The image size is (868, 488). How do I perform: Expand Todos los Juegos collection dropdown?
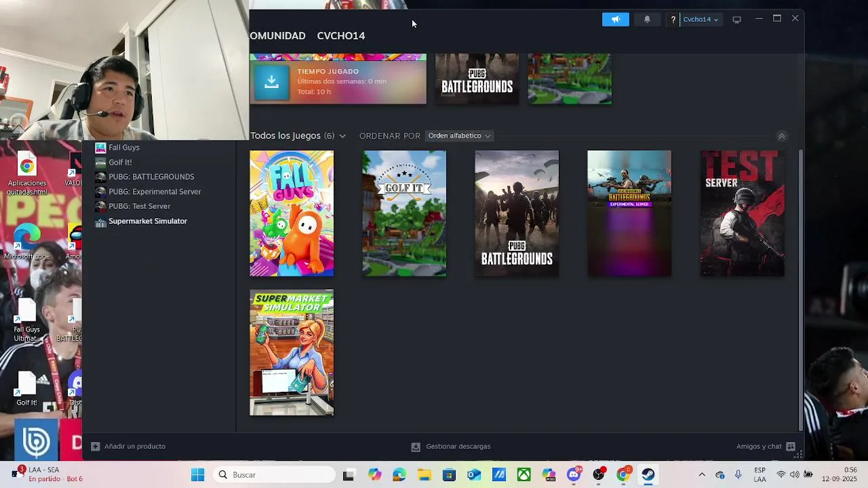(298, 136)
